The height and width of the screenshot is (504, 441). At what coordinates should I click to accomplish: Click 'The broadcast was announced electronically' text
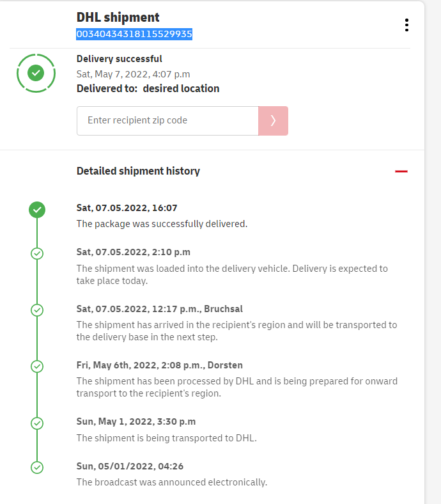(x=171, y=482)
